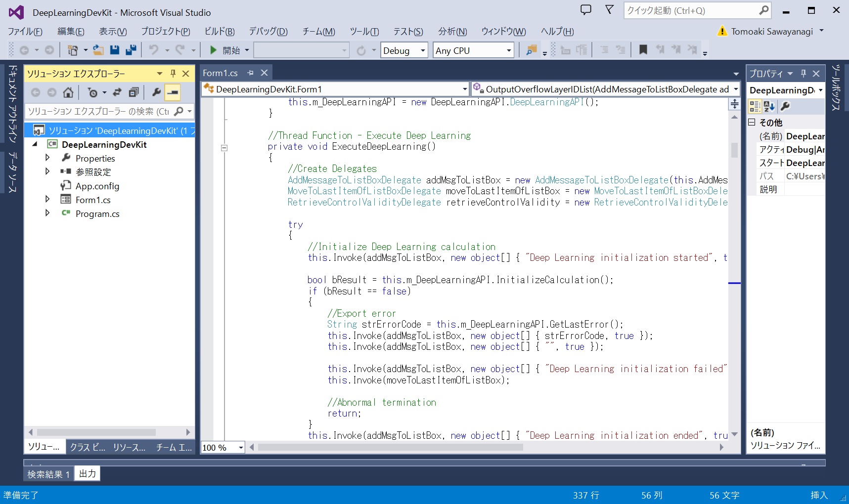Click the Open File folder icon
This screenshot has height=504, width=849.
[98, 50]
